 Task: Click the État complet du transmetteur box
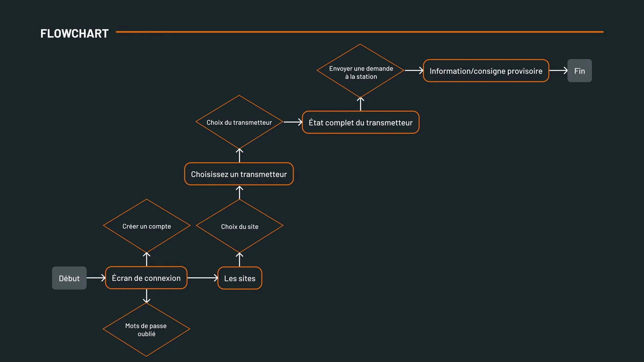tap(361, 122)
